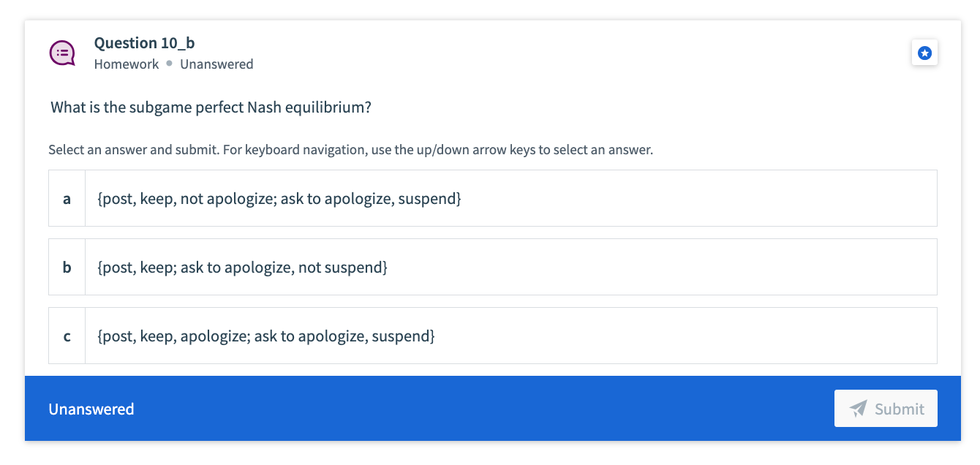The image size is (980, 465).
Task: Submit the selected answer
Action: (x=886, y=409)
